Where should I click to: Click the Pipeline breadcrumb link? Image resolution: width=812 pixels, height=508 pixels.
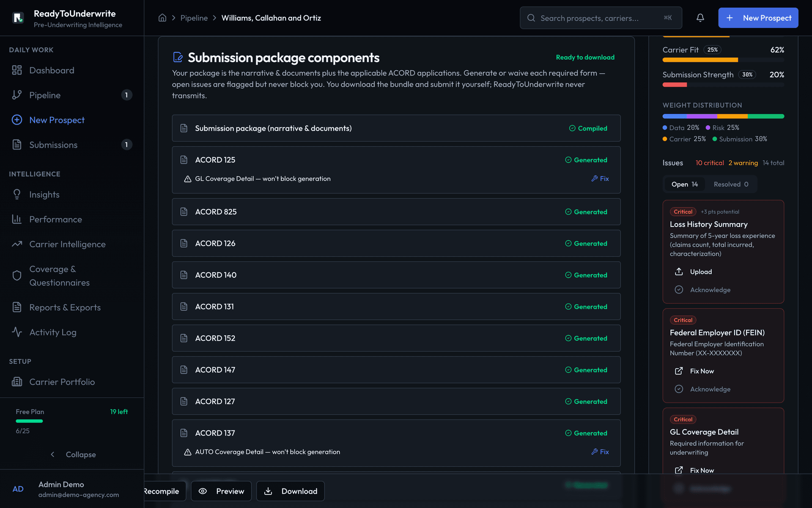point(194,18)
